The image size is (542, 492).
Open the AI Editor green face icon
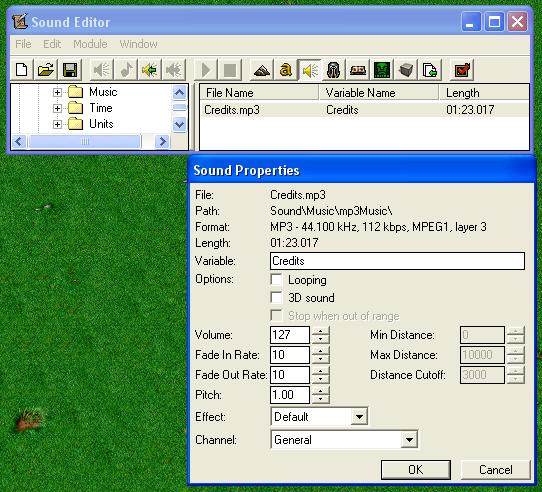382,70
